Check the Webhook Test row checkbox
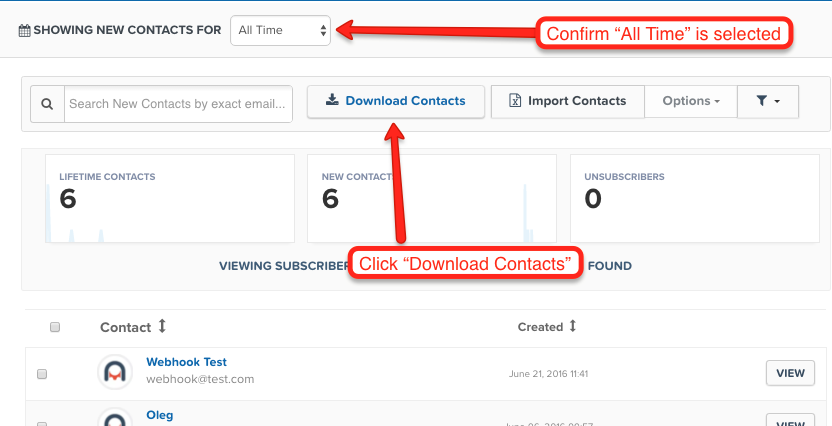832x426 pixels. tap(42, 374)
